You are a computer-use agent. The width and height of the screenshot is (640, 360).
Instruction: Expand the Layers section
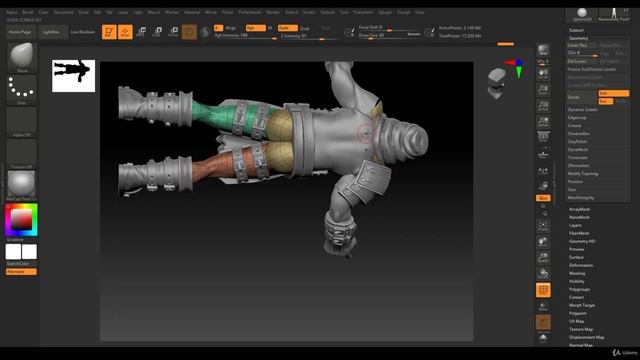(x=575, y=225)
